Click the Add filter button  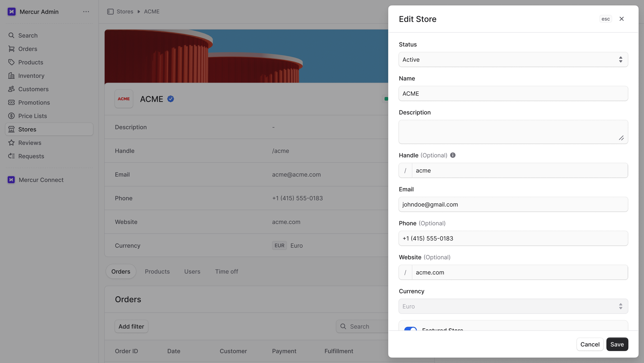coord(131,326)
